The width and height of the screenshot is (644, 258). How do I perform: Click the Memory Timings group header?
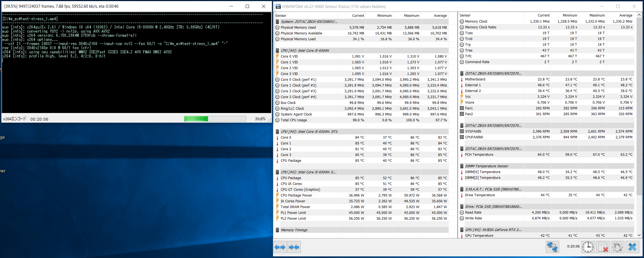pos(294,230)
